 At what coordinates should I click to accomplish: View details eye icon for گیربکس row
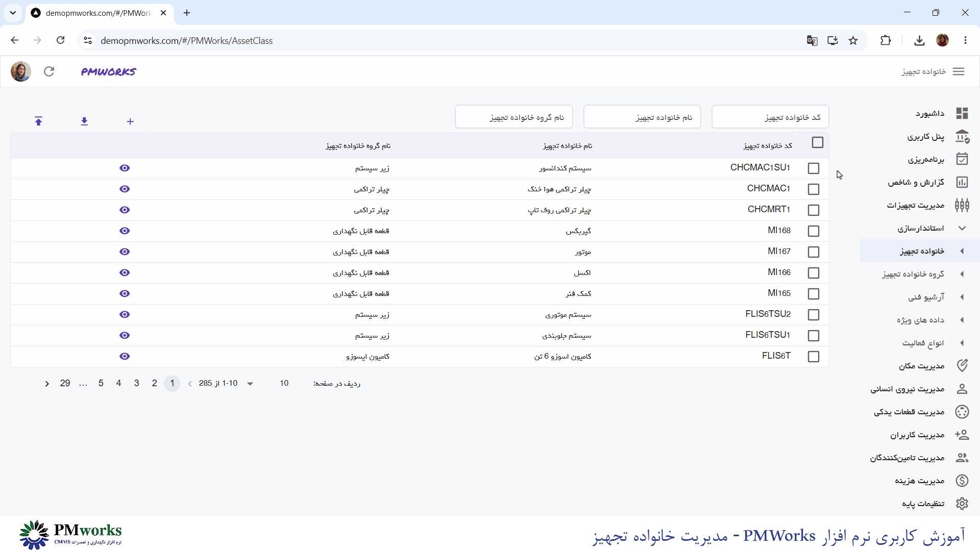[x=125, y=231]
